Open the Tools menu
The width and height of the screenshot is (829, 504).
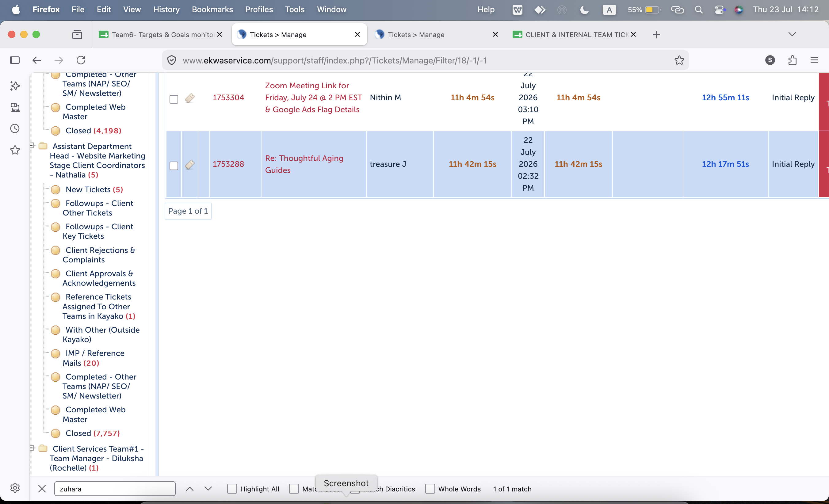(295, 10)
